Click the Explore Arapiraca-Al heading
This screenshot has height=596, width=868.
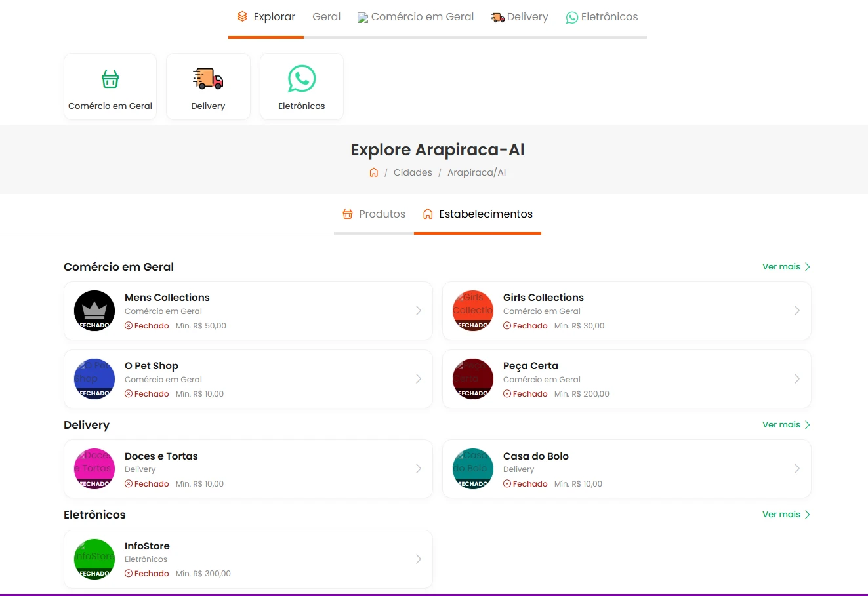[x=438, y=150]
